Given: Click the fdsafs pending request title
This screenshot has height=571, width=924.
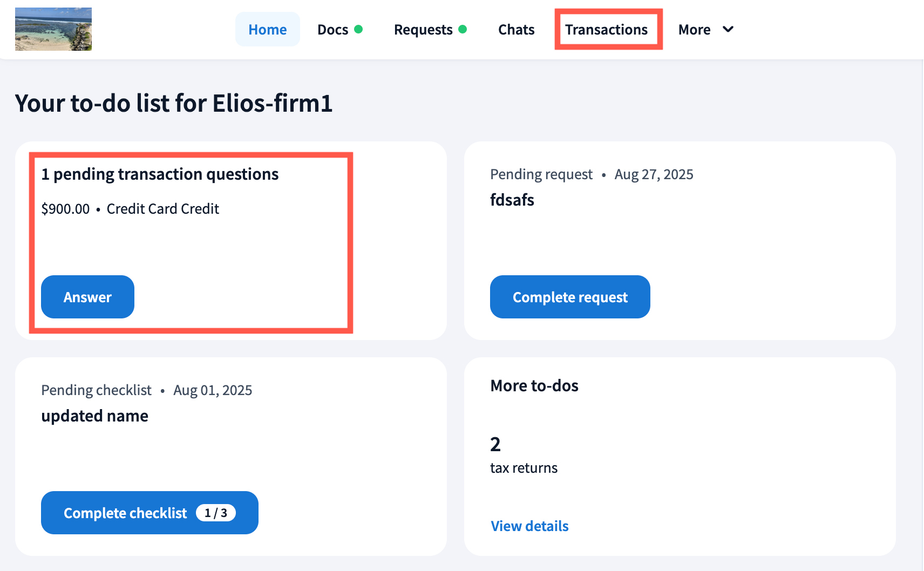Looking at the screenshot, I should point(512,200).
